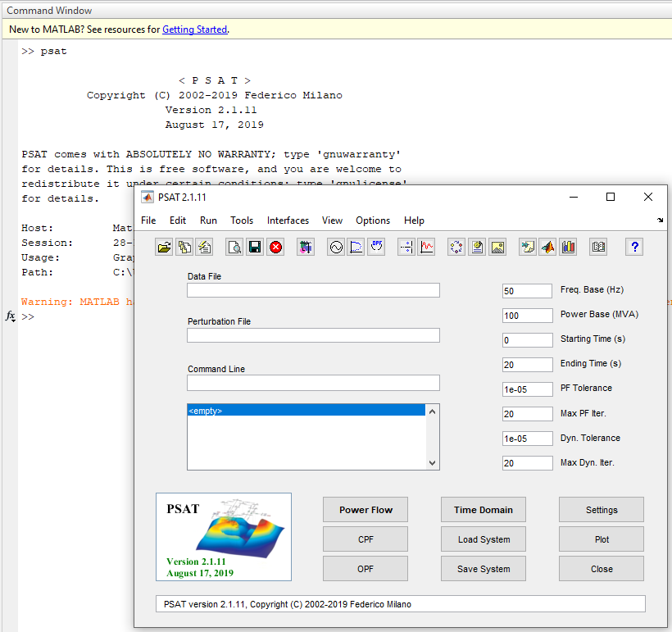The width and height of the screenshot is (672, 632).
Task: Click the lightning-bolt page icon in toolbar
Action: point(205,247)
